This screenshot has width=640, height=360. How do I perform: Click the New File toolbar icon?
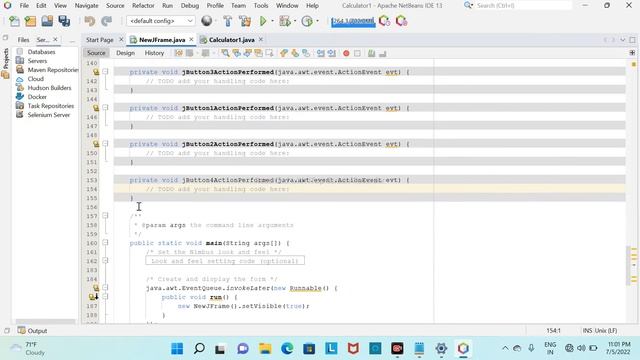click(14, 21)
